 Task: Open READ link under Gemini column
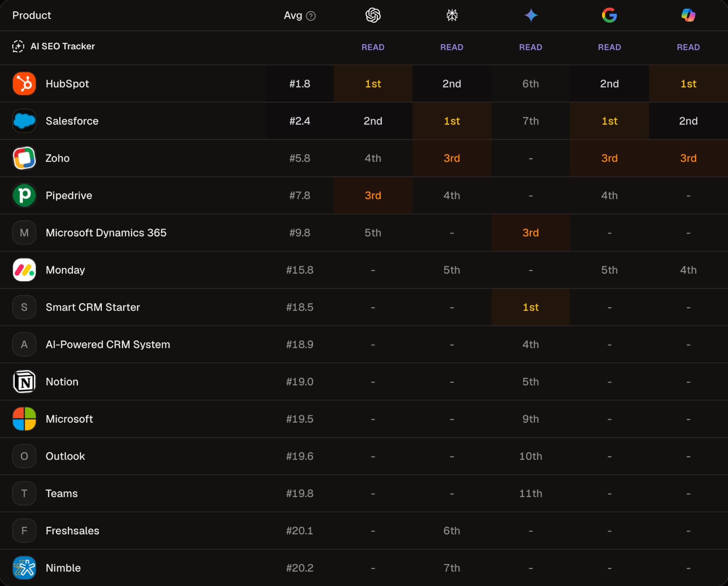click(x=530, y=47)
